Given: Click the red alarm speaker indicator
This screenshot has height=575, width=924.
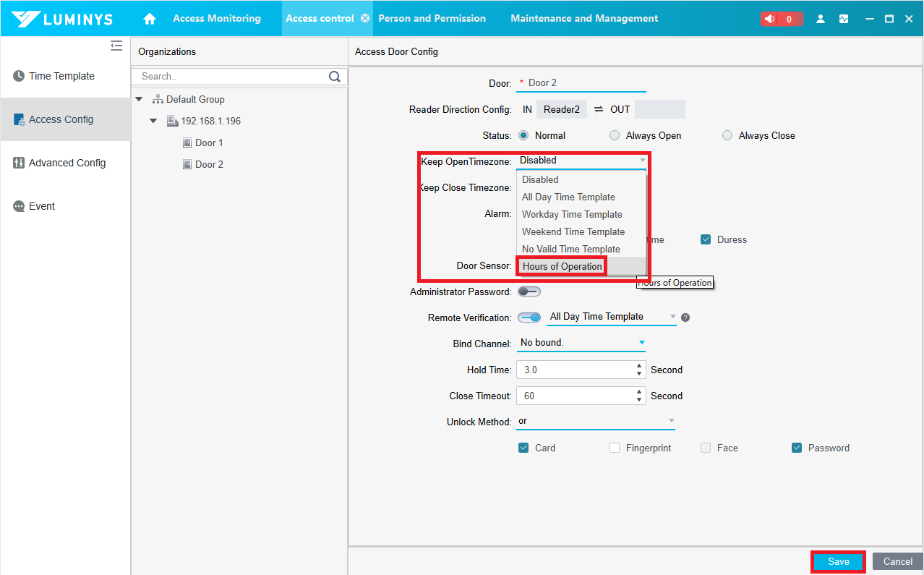Looking at the screenshot, I should point(781,19).
